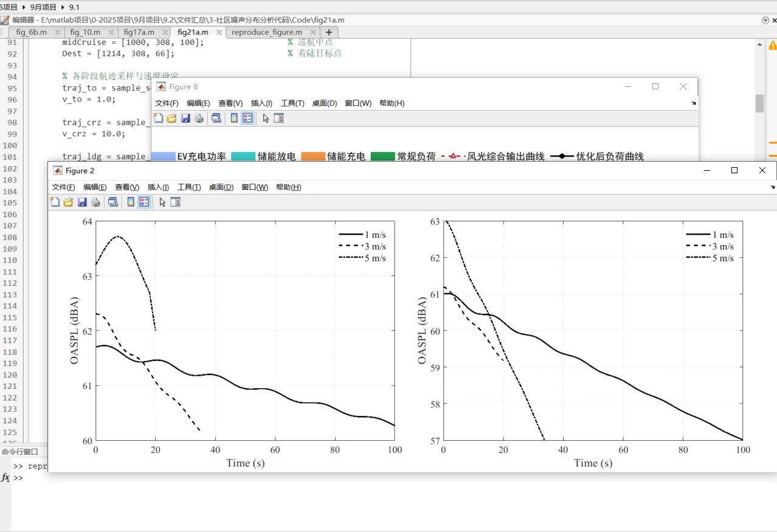Viewport: 777px width, 532px height.
Task: Click the 9月项目 breadcrumb folder
Action: pos(43,7)
